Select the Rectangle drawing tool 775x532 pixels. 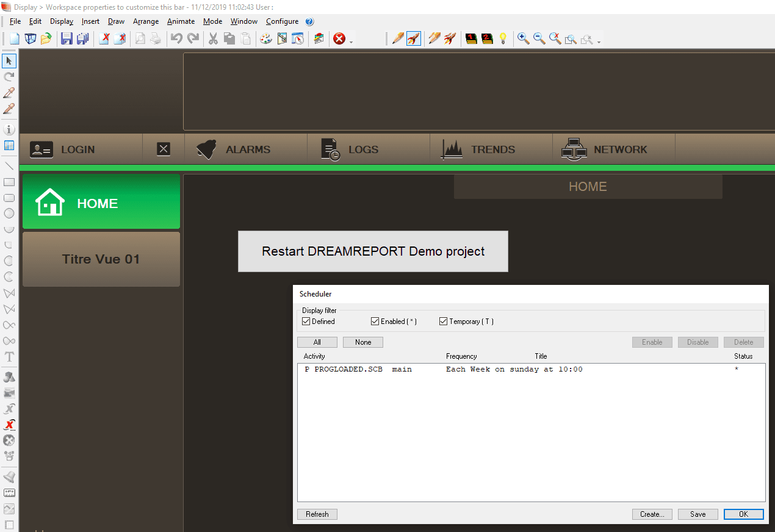pyautogui.click(x=9, y=182)
